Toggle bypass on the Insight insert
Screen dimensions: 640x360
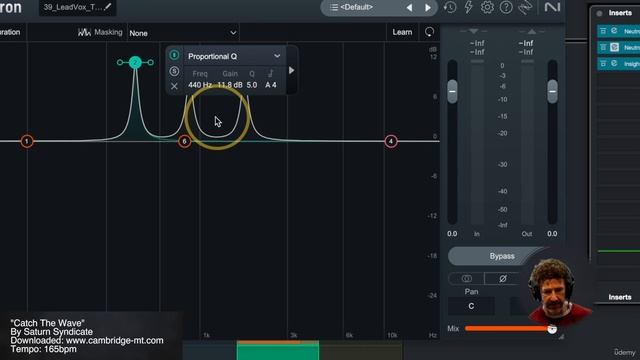[603, 64]
